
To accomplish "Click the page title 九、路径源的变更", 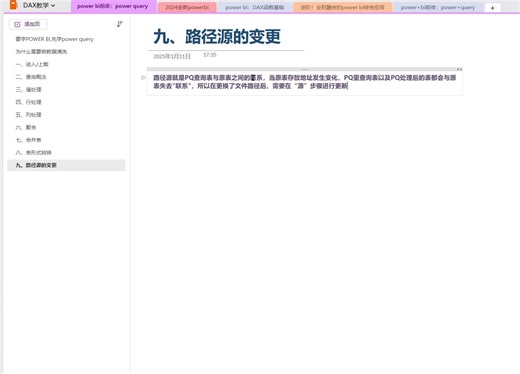I will pos(217,36).
